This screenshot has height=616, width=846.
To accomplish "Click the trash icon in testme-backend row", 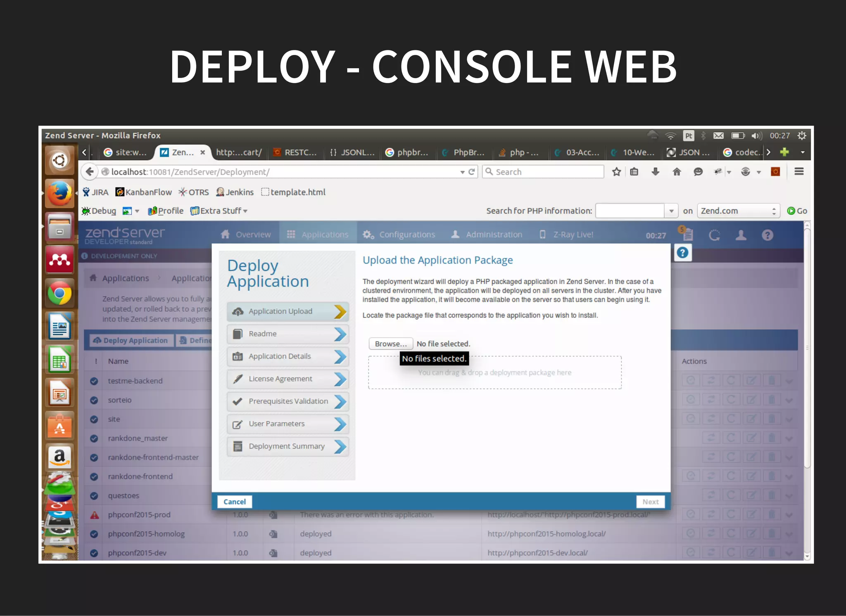I will tap(772, 380).
